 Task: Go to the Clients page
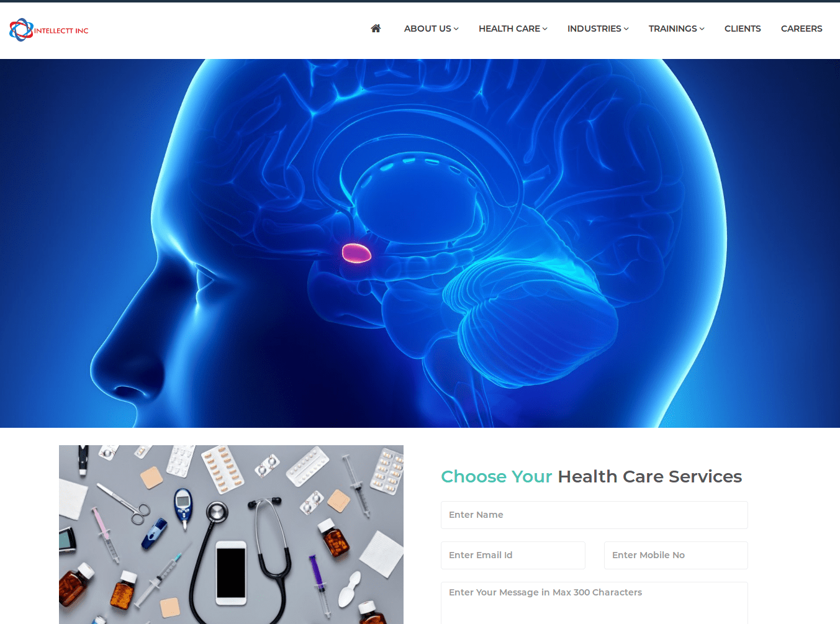point(743,29)
